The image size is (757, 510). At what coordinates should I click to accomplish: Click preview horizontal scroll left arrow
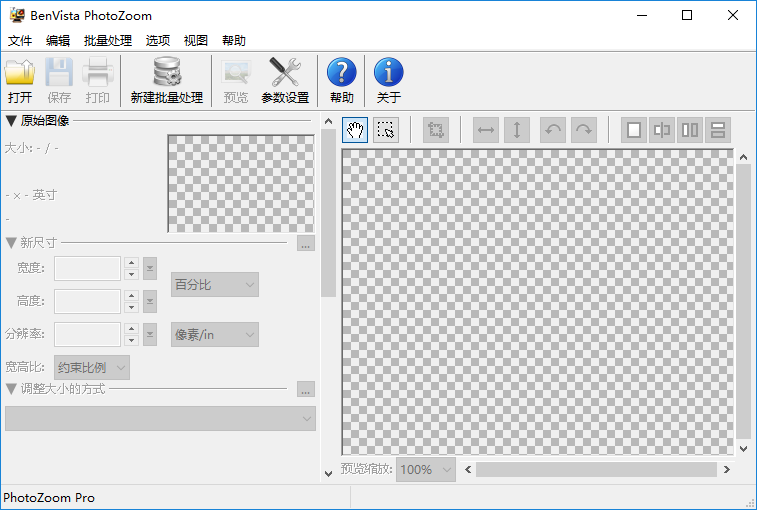tap(468, 469)
